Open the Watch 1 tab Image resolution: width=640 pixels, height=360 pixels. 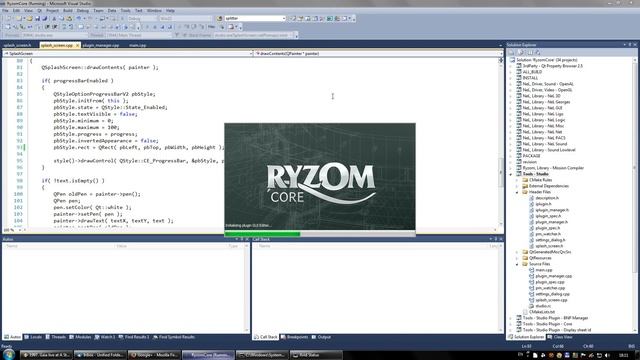pos(105,337)
